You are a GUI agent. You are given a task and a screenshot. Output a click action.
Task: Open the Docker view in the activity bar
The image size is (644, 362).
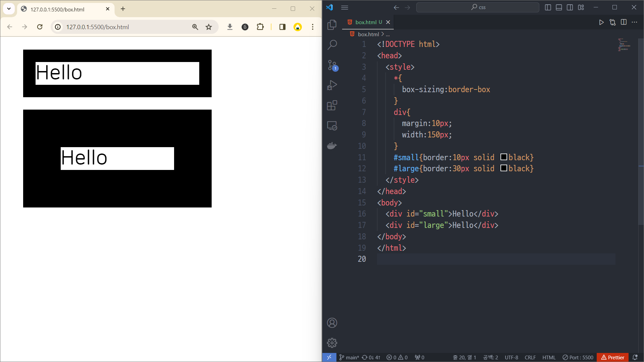point(332,146)
